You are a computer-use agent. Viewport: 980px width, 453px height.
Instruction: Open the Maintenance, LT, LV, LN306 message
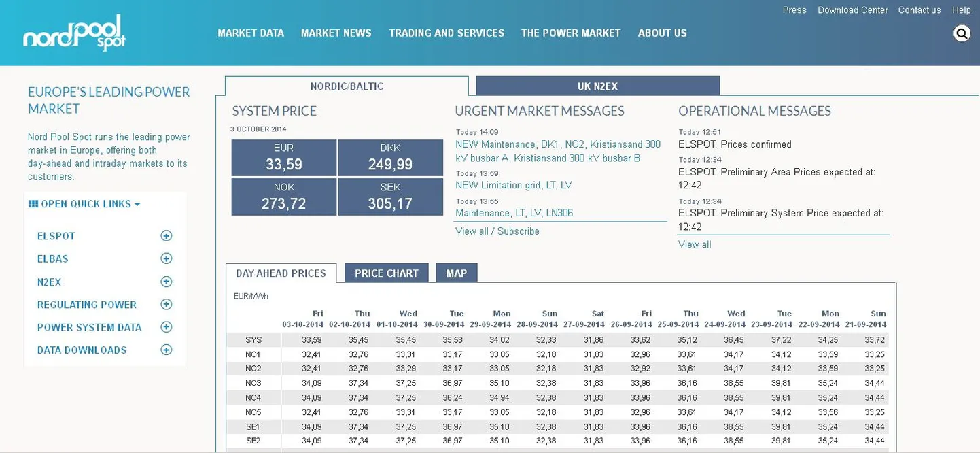[514, 213]
